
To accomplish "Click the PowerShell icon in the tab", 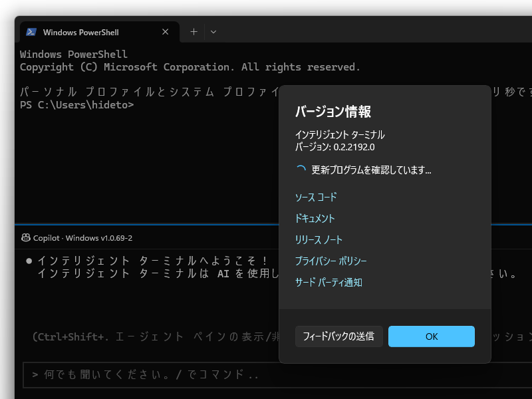I will point(31,32).
